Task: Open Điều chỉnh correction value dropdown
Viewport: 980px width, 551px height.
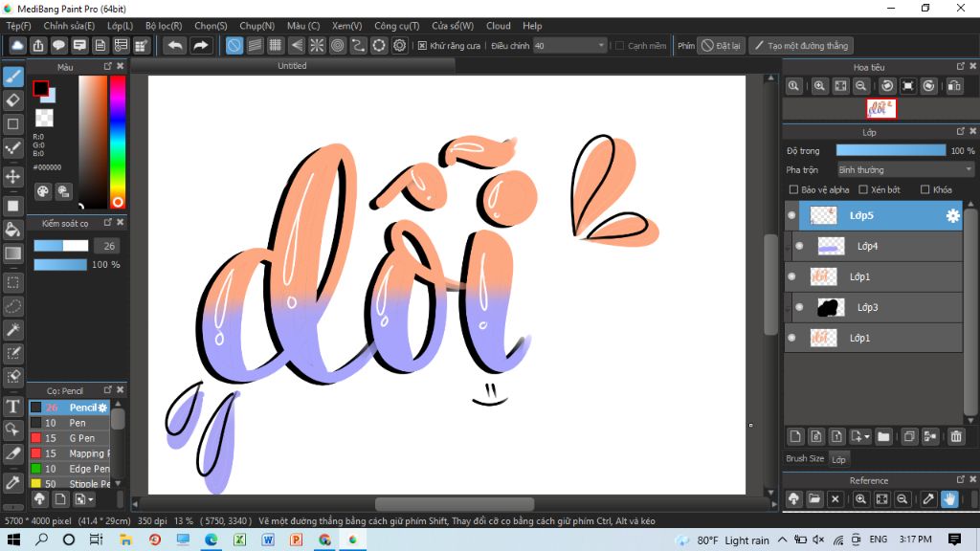Action: pyautogui.click(x=570, y=46)
